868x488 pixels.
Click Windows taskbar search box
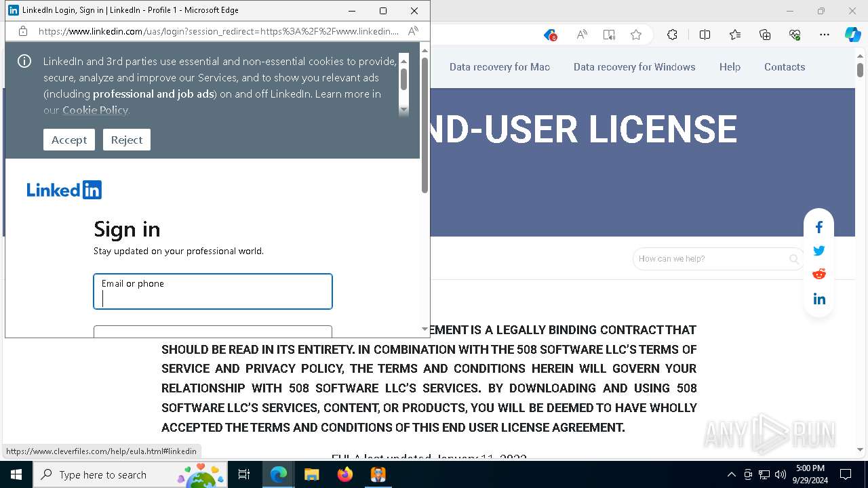click(x=130, y=474)
